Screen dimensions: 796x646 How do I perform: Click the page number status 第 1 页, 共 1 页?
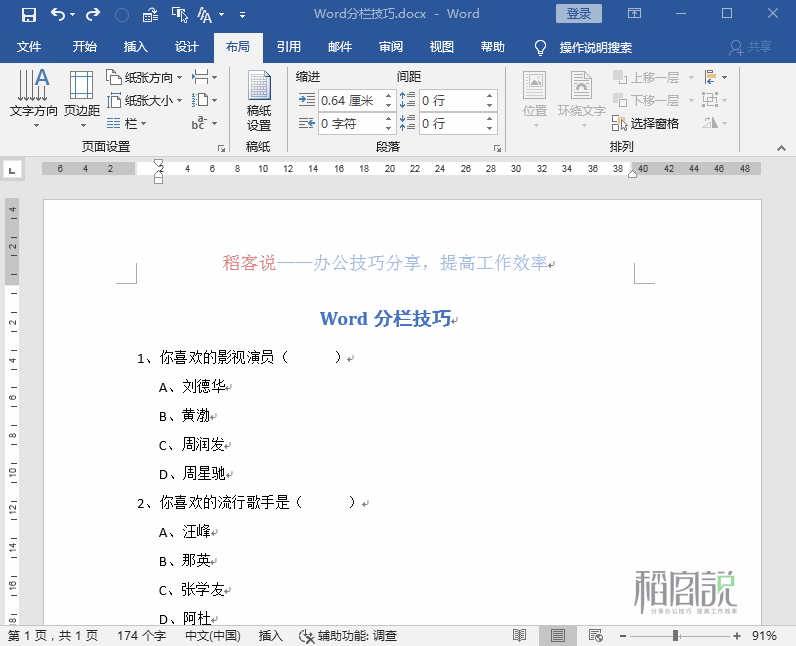53,636
